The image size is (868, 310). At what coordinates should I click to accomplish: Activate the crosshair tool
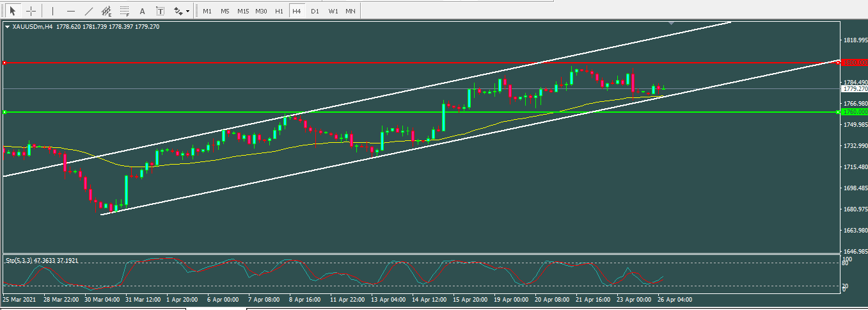pyautogui.click(x=30, y=11)
